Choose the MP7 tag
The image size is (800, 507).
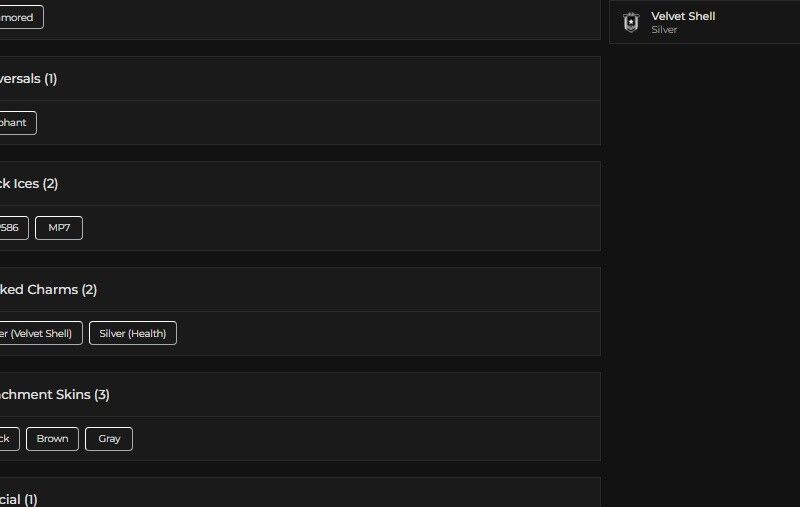(59, 228)
